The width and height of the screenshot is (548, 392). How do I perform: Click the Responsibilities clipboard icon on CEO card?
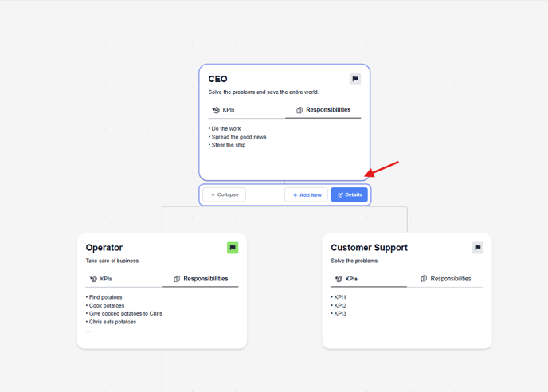(299, 110)
